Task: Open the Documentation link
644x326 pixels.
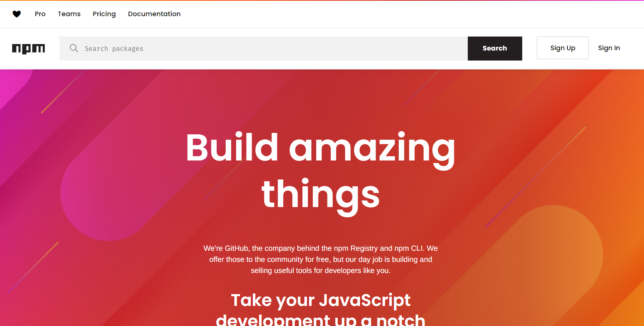Action: pyautogui.click(x=154, y=14)
